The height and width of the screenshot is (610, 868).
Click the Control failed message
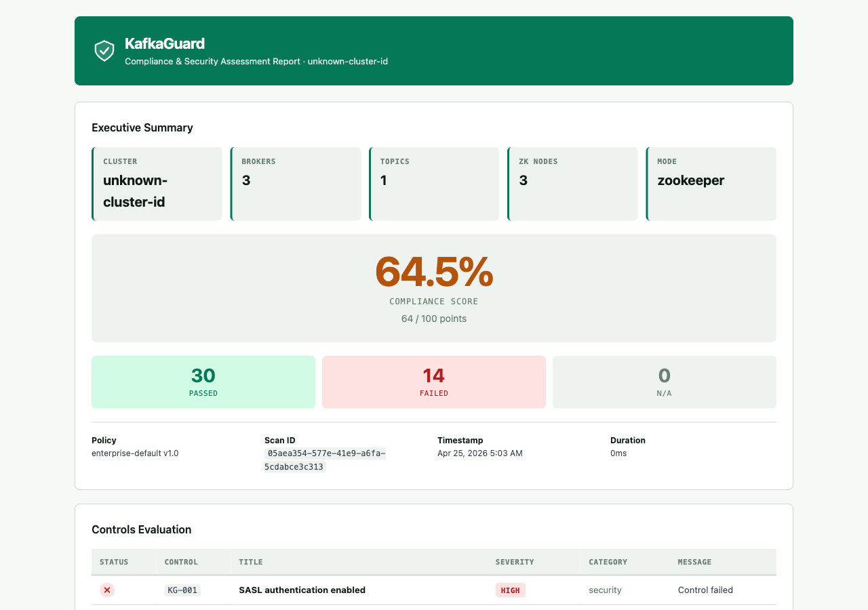[x=705, y=590]
